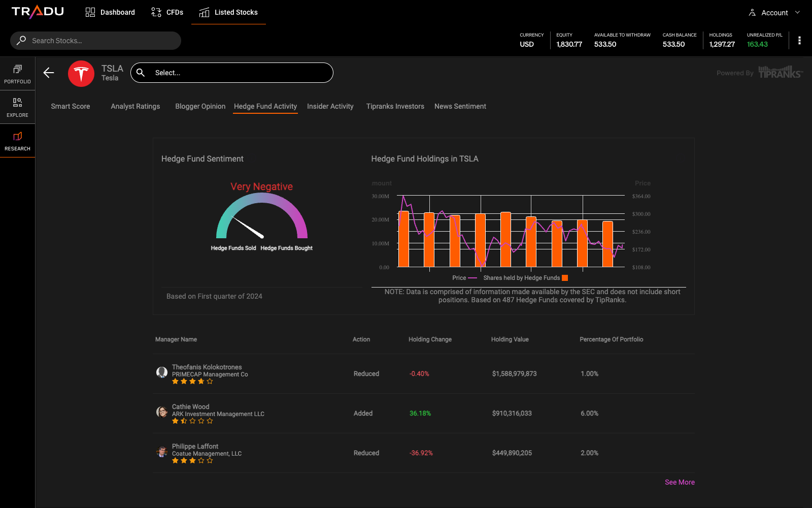Click the Action column header
The image size is (812, 508).
click(x=361, y=339)
